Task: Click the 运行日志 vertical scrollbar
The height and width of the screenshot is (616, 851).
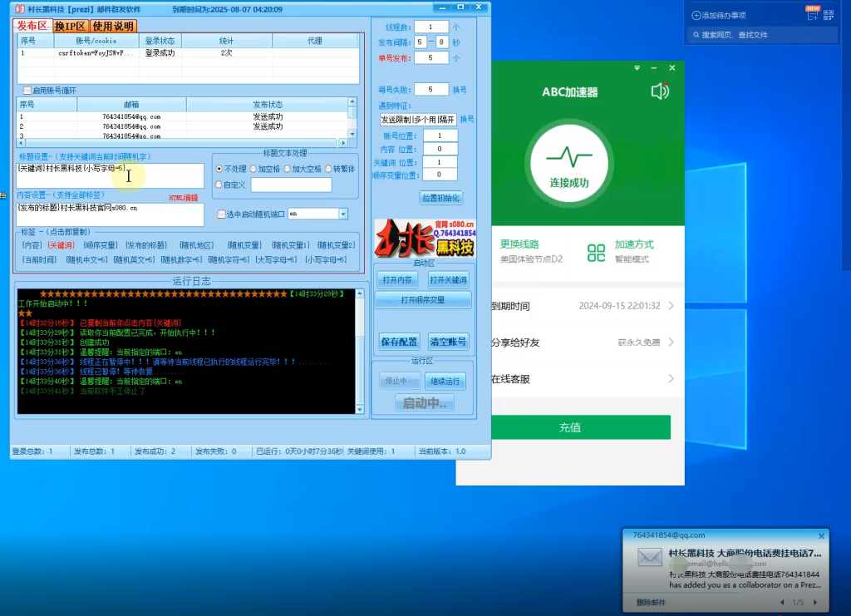Action: [x=359, y=349]
